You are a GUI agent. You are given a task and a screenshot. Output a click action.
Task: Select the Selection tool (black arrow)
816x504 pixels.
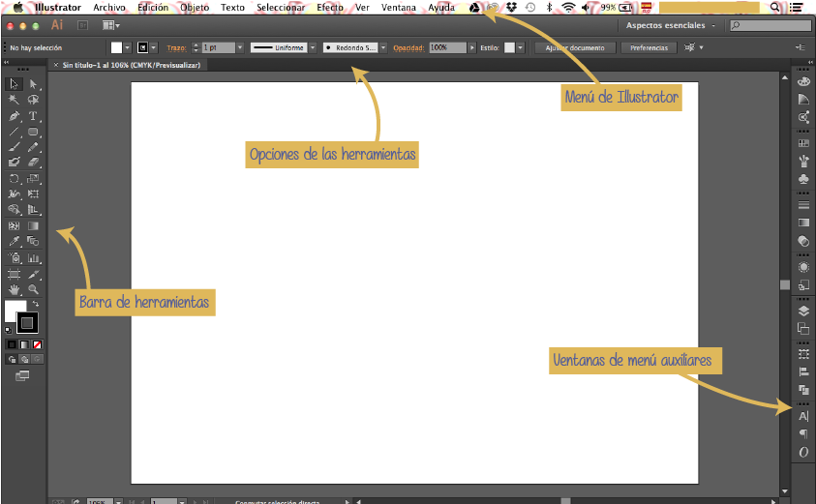(x=15, y=84)
